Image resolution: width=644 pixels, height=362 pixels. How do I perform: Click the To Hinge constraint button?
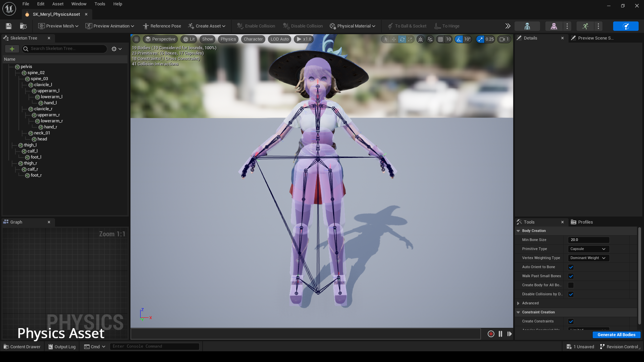[447, 26]
